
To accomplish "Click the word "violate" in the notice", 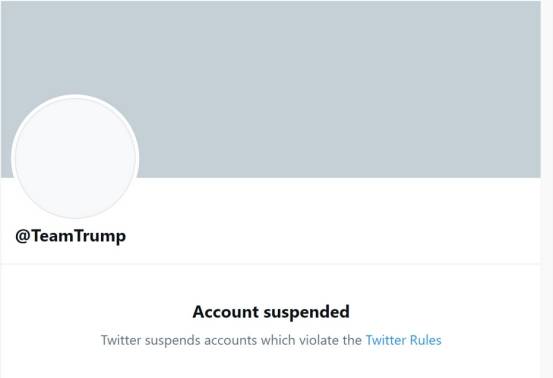I will pos(318,340).
